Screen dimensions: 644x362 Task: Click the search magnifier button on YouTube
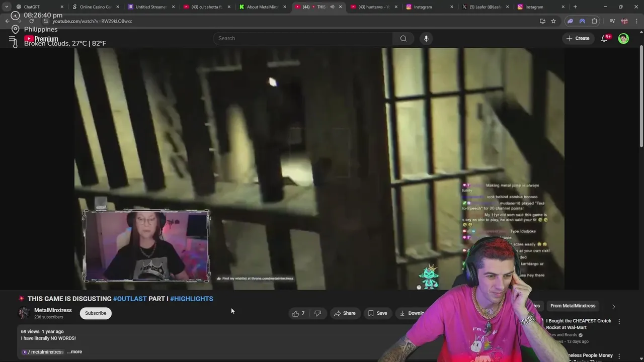pos(404,38)
